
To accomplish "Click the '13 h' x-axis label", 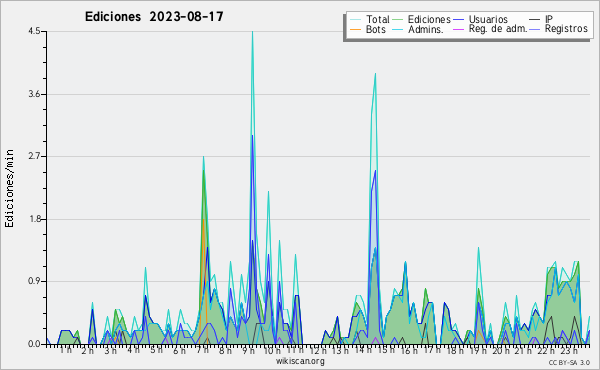I will (x=341, y=351).
